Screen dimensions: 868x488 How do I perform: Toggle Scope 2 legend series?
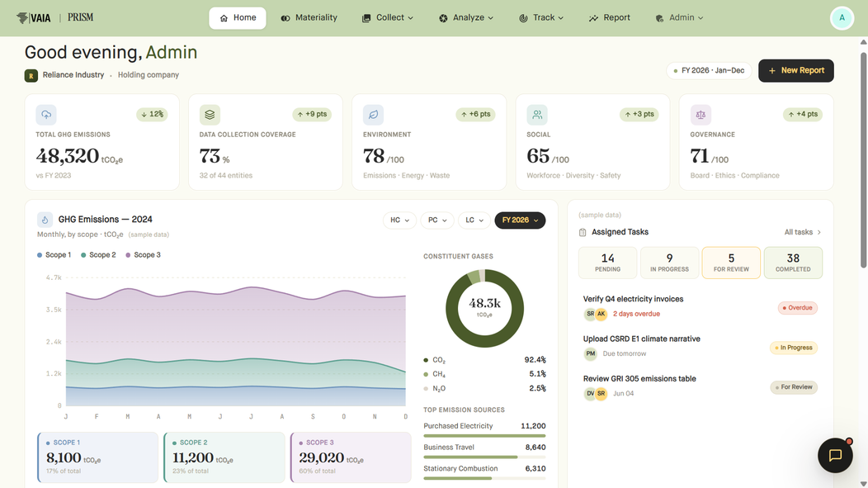click(x=98, y=255)
